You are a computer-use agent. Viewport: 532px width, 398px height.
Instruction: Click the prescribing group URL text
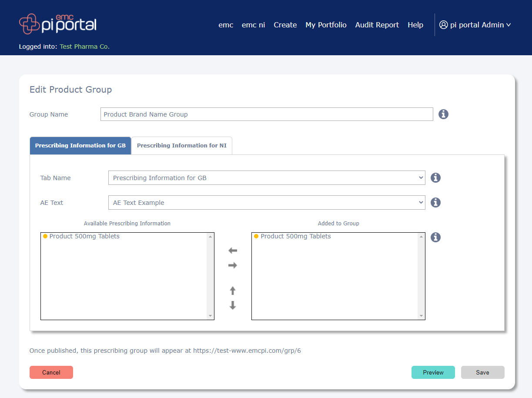tap(247, 350)
